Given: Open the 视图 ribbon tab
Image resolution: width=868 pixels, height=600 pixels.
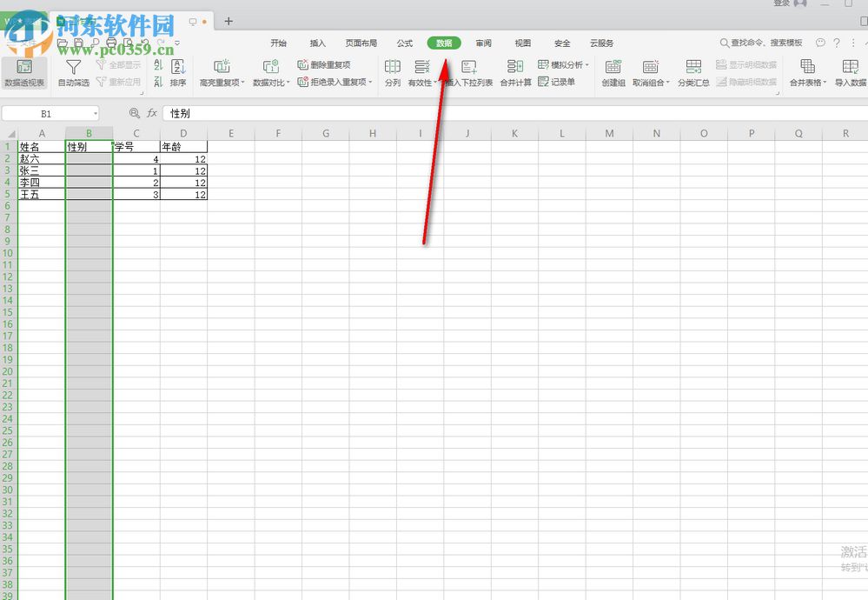Looking at the screenshot, I should pyautogui.click(x=522, y=43).
